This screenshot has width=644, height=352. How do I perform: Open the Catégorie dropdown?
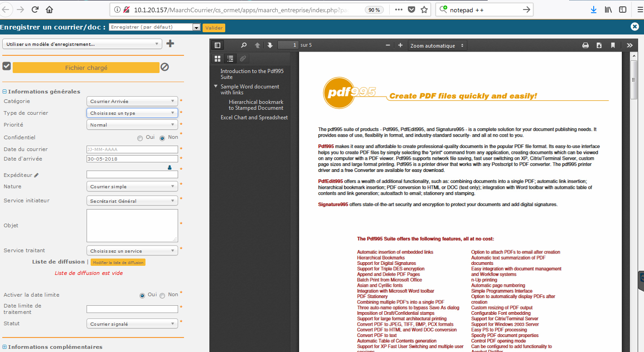click(132, 101)
